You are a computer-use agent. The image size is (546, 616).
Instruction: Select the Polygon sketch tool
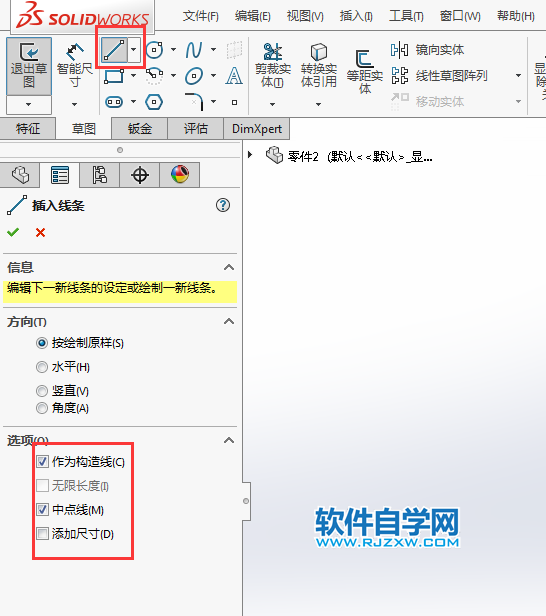click(x=154, y=102)
